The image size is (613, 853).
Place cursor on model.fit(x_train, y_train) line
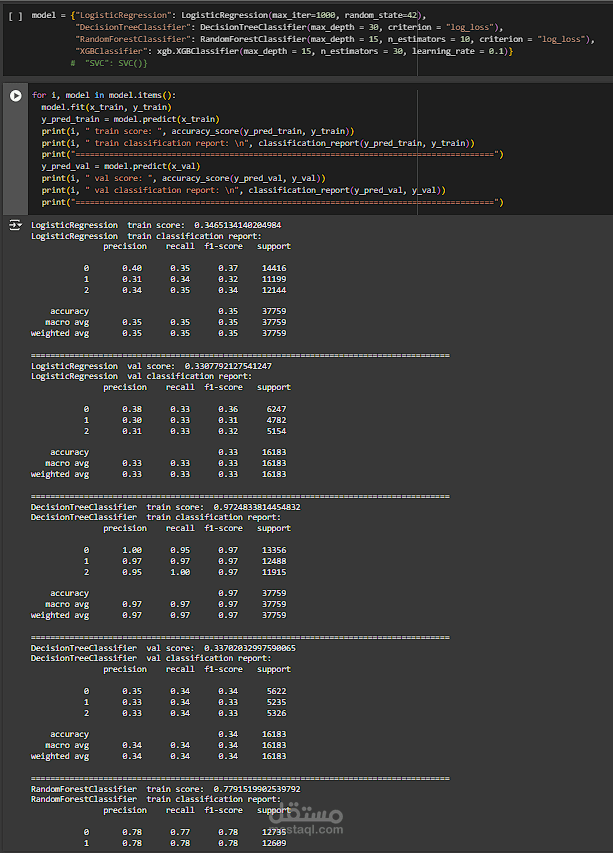click(106, 107)
